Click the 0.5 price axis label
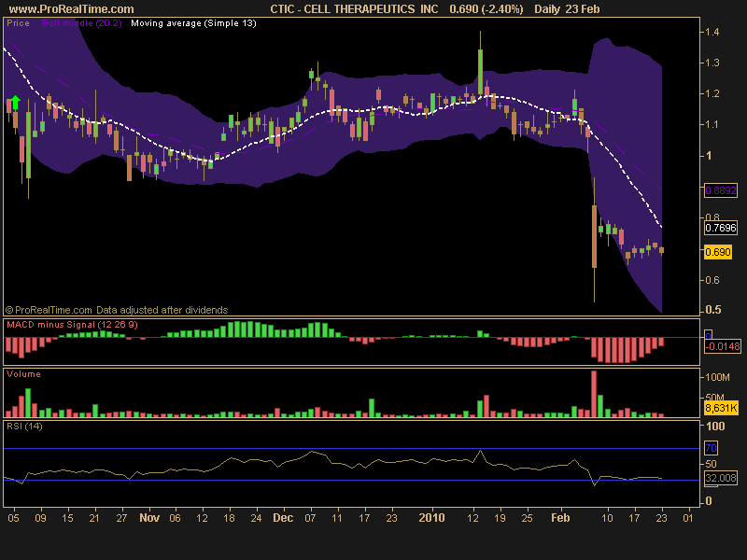This screenshot has width=747, height=560. [x=713, y=310]
